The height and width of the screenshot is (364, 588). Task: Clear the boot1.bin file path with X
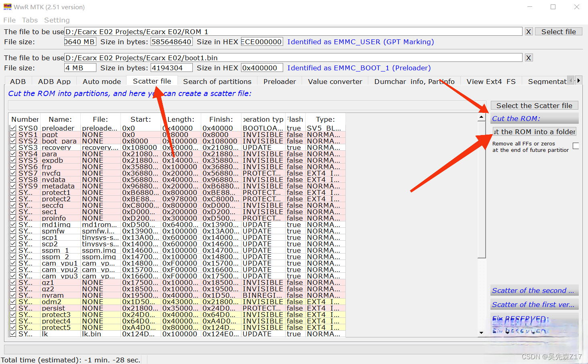coord(529,58)
